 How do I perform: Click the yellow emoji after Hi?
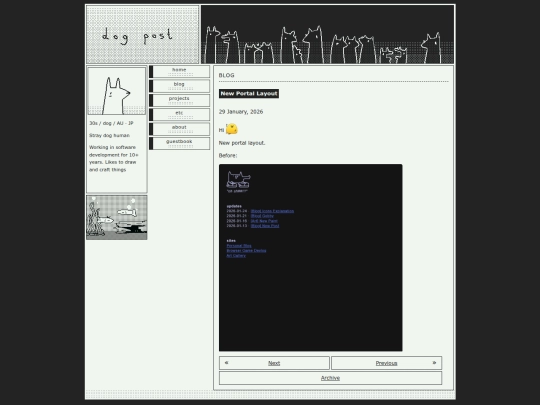(x=232, y=129)
